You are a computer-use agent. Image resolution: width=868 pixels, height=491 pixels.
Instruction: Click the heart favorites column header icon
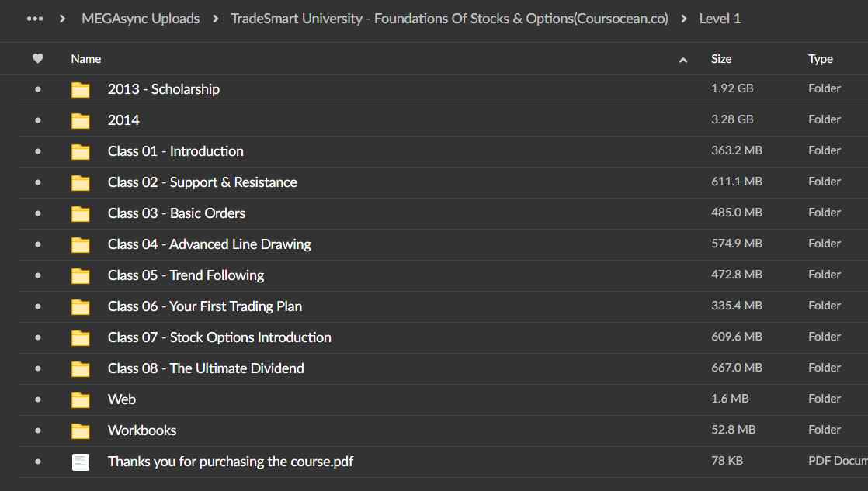pos(38,59)
